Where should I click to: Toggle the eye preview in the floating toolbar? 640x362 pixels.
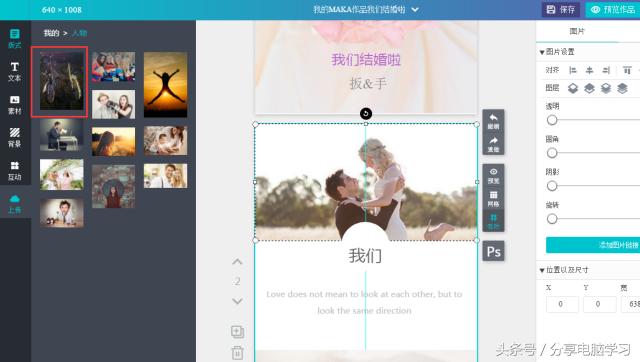pyautogui.click(x=493, y=175)
